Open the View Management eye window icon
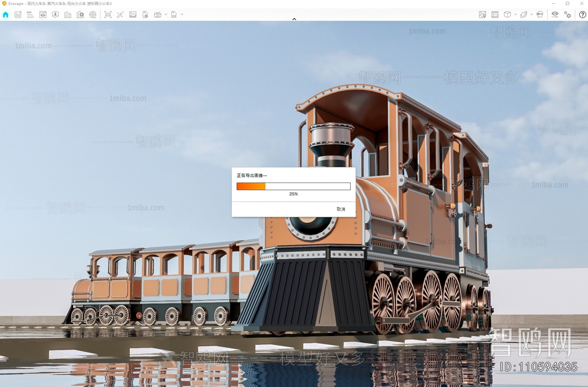The width and height of the screenshot is (588, 387). pos(43,15)
